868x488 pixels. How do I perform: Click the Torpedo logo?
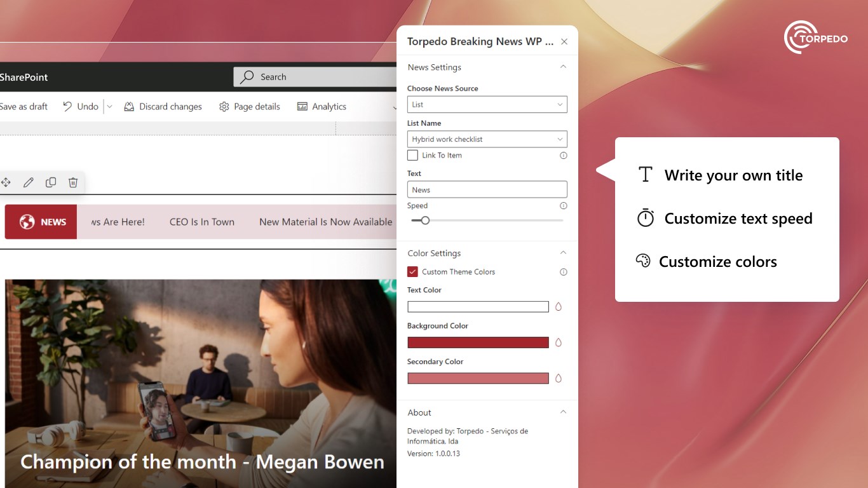click(x=816, y=37)
